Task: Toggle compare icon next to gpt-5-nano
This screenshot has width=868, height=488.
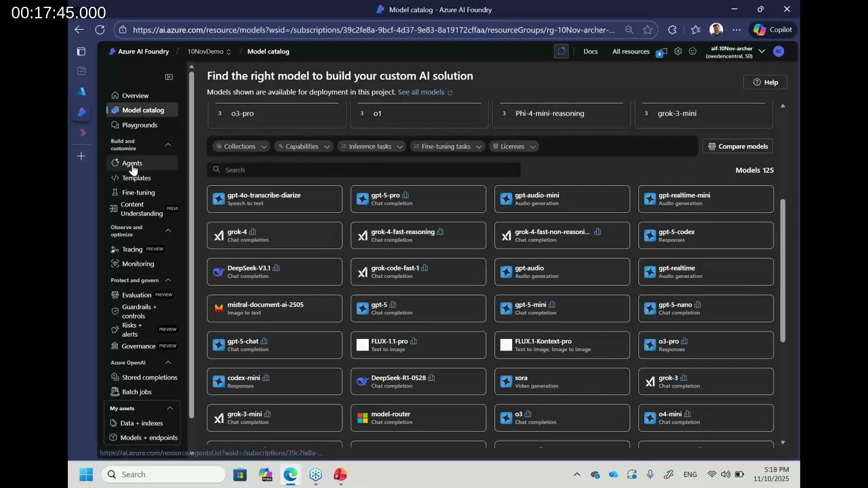Action: coord(698,305)
